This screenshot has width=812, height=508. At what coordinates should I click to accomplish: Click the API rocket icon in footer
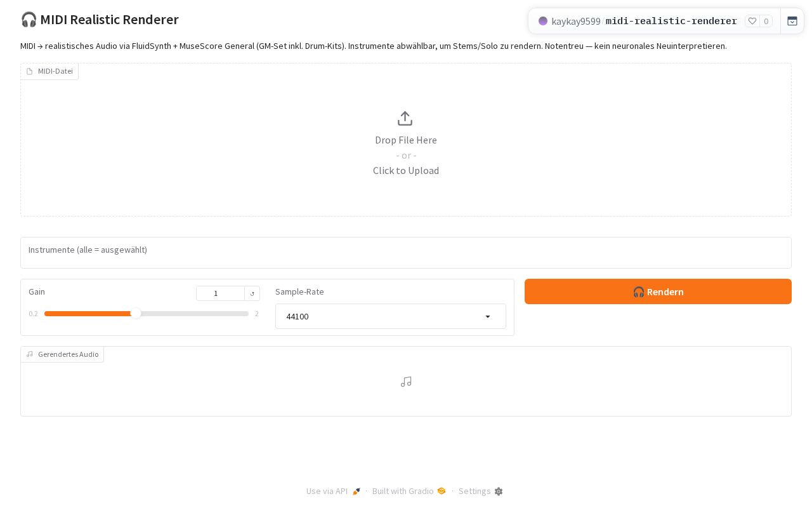coord(357,491)
